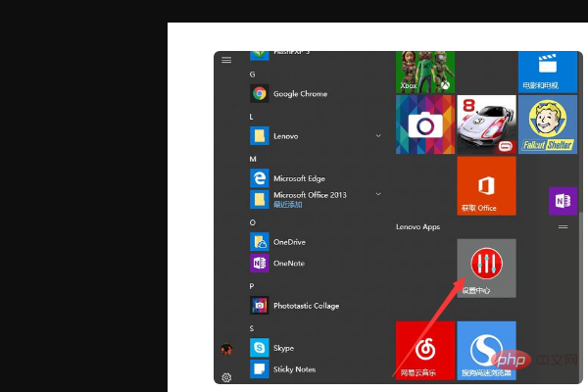588x392 pixels.
Task: Expand the Lenovo folder chevron
Action: click(378, 136)
